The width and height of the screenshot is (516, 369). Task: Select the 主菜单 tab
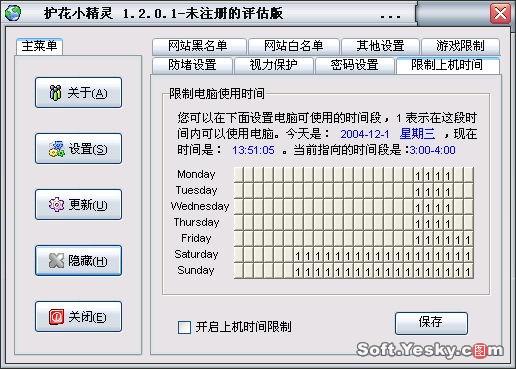coord(39,46)
